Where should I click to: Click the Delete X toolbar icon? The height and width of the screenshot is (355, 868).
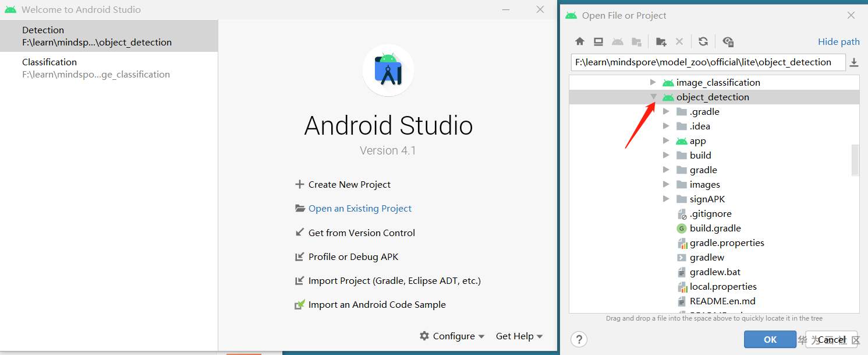679,41
